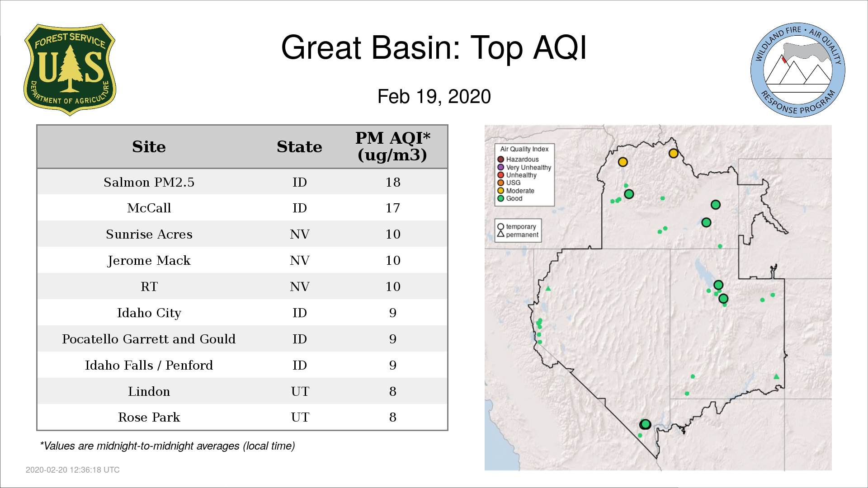Click the Unhealthy red legend dot
The width and height of the screenshot is (868, 488).
click(500, 175)
